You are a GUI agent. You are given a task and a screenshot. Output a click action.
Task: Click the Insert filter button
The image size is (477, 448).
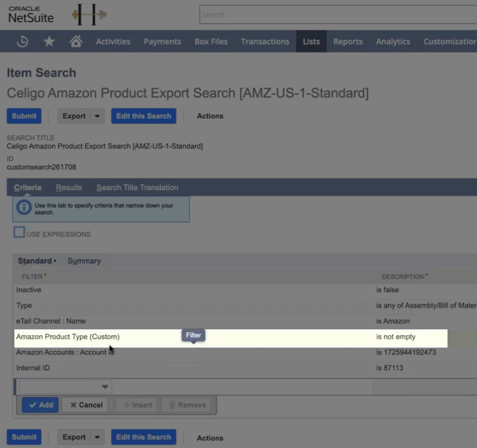click(137, 405)
